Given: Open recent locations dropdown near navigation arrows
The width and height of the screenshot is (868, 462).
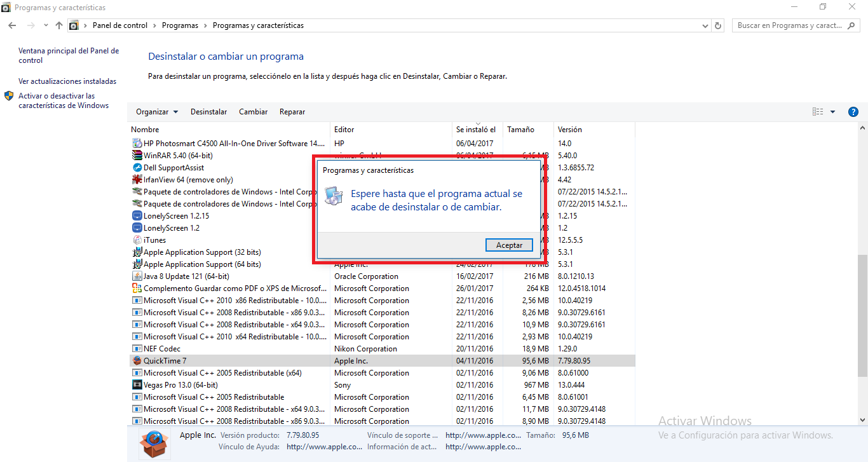Looking at the screenshot, I should (x=46, y=25).
